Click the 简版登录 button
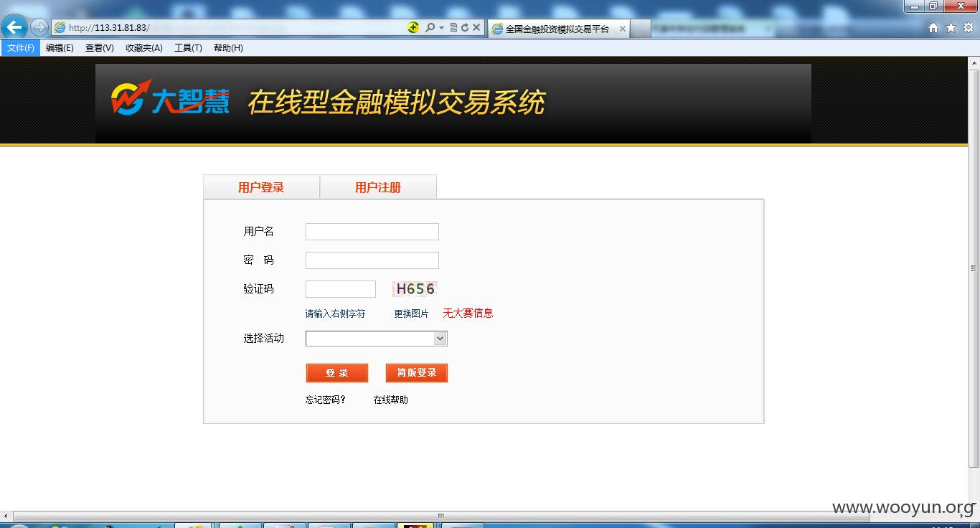This screenshot has height=528, width=980. click(417, 373)
